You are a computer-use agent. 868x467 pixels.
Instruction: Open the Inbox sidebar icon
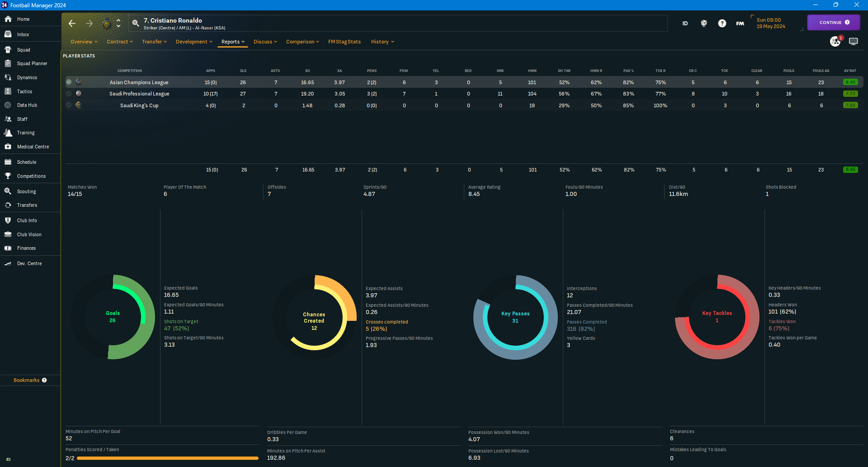click(8, 34)
